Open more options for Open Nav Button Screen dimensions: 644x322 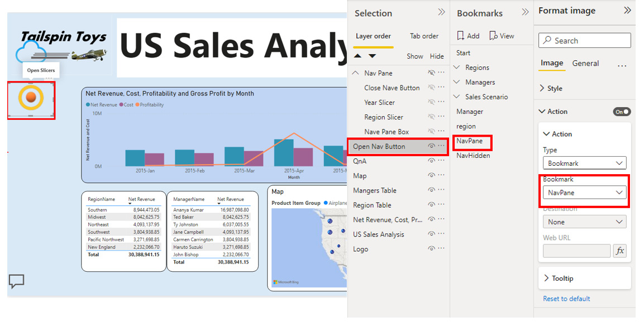(441, 146)
